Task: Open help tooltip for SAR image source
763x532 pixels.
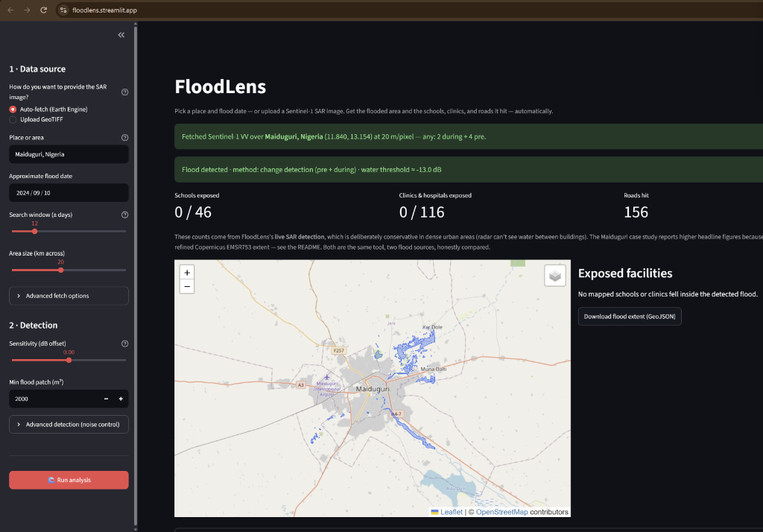Action: click(124, 92)
